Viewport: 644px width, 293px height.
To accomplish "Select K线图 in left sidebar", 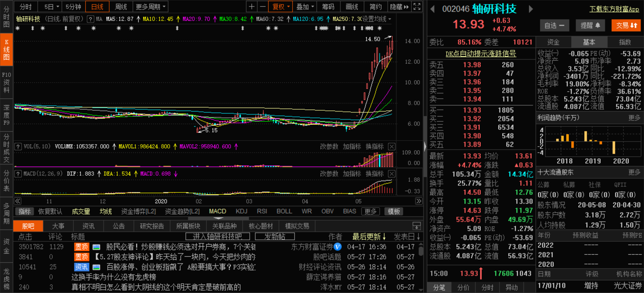I will [6, 50].
